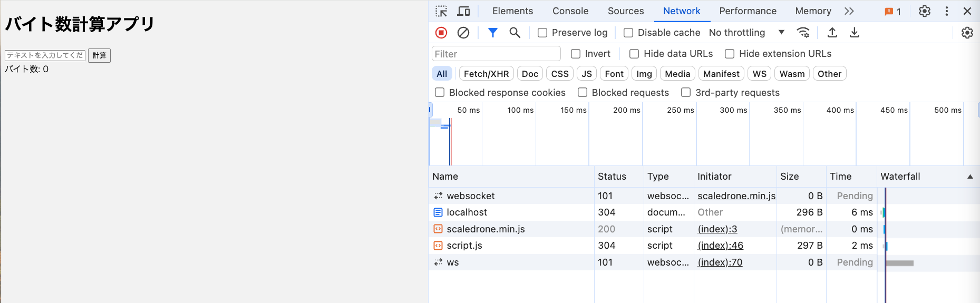The width and height of the screenshot is (980, 303).
Task: Toggle the device toolbar icon
Action: (x=463, y=11)
